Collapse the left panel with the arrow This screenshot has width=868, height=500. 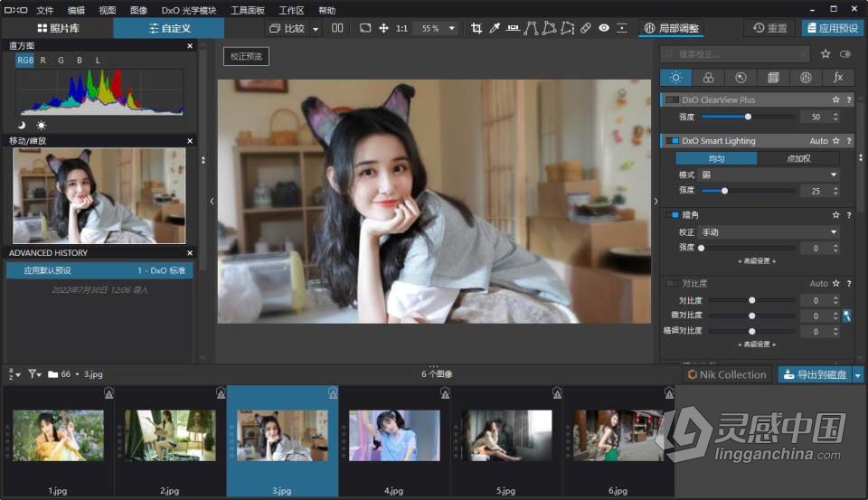click(212, 202)
